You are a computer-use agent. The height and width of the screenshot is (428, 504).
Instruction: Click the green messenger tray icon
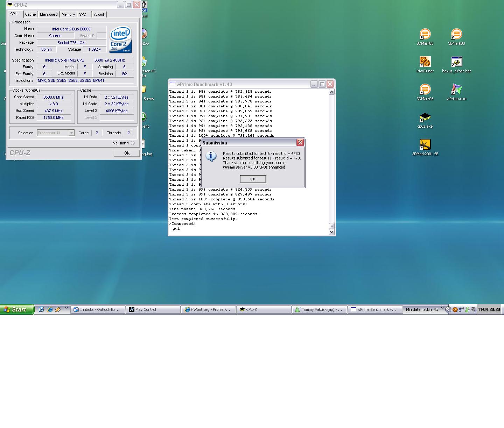468,309
